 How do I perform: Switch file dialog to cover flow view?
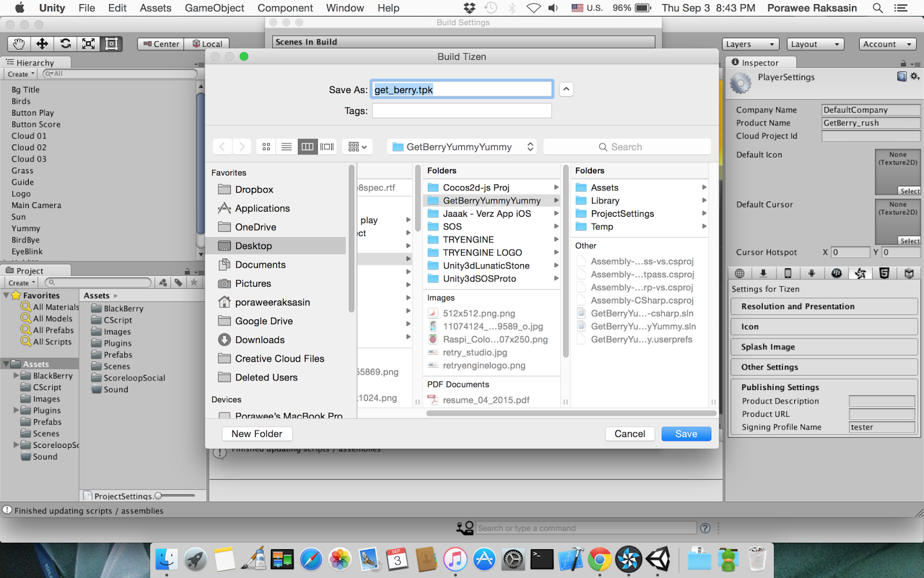(x=327, y=147)
